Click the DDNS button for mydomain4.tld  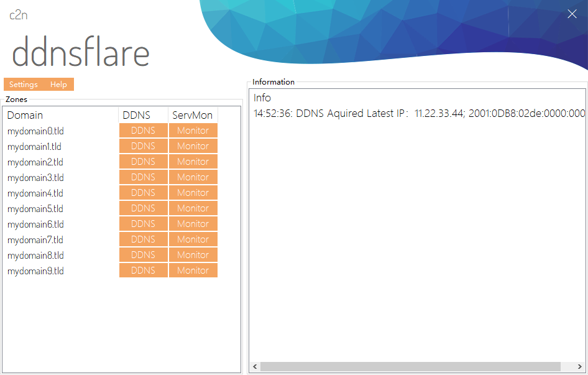[x=143, y=193]
